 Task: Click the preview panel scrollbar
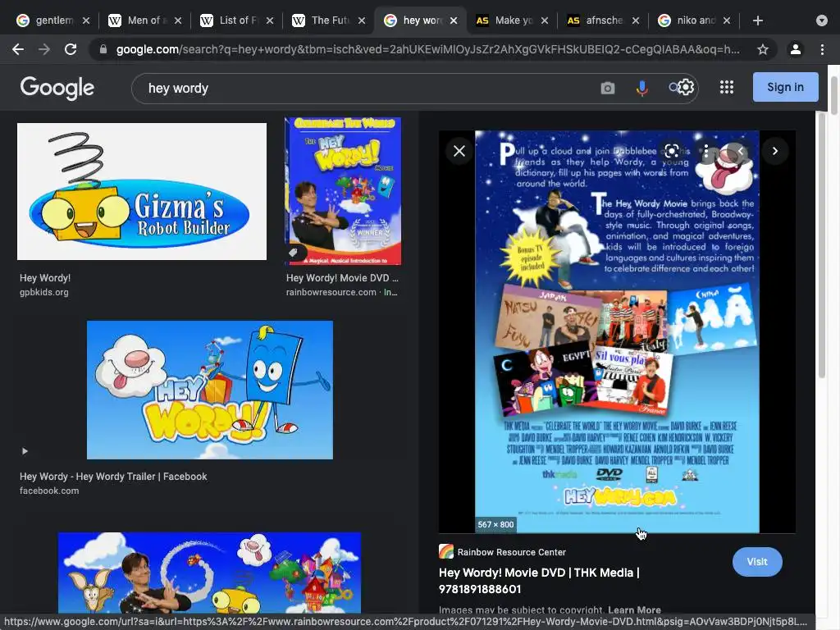pyautogui.click(x=822, y=245)
